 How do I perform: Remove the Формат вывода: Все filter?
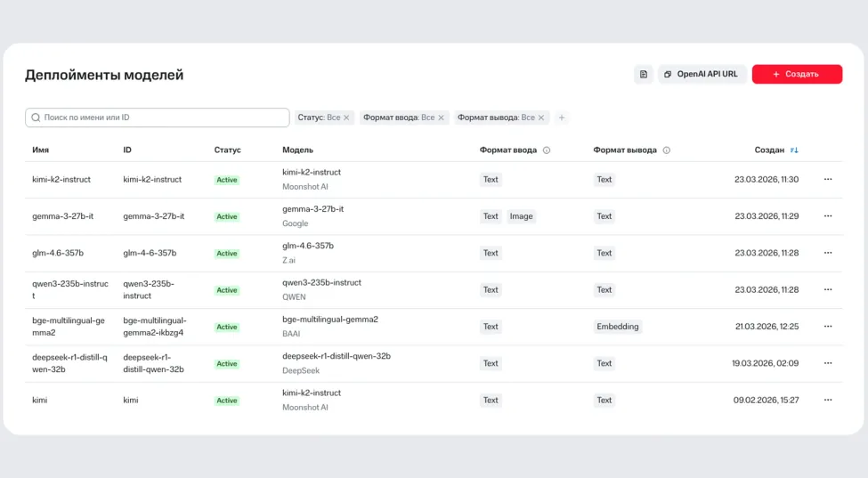(x=541, y=117)
